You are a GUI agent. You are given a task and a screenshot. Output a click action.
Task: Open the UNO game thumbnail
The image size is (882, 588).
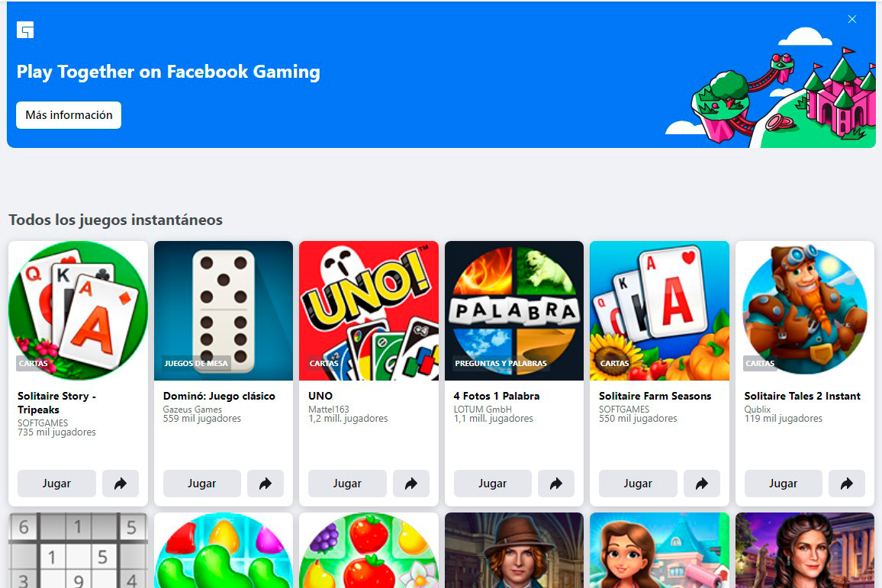tap(369, 311)
